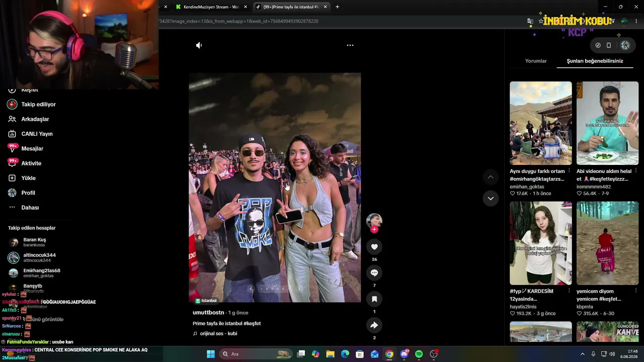The height and width of the screenshot is (362, 644).
Task: Open Microsoft Edge from the taskbar
Action: [x=345, y=354]
